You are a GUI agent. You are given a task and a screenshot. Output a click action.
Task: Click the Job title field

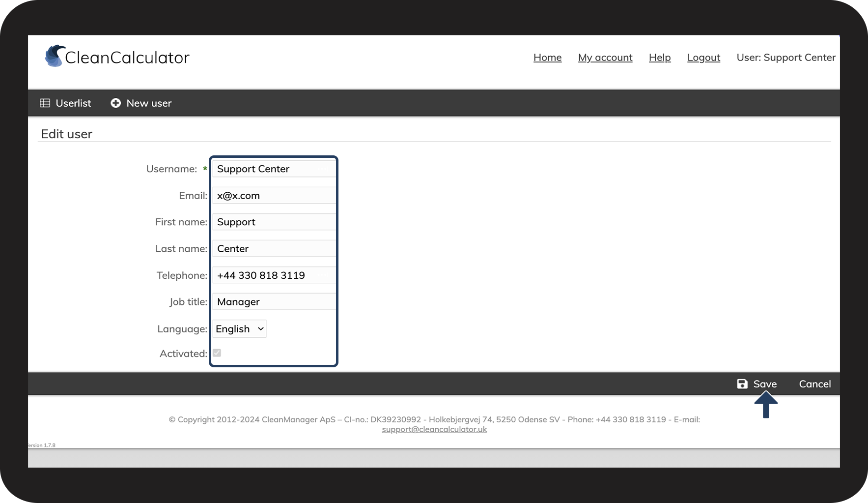coord(274,302)
